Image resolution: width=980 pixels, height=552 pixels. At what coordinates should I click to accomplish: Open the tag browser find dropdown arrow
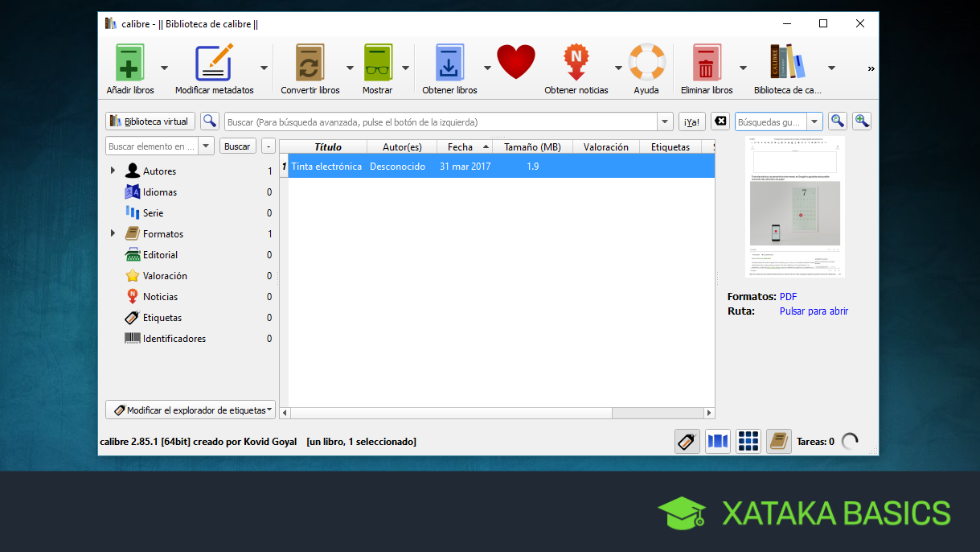point(207,146)
